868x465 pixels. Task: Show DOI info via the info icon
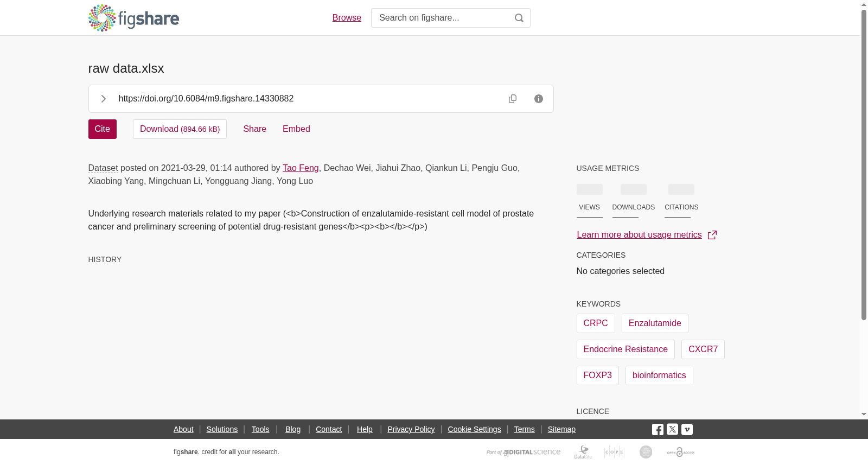point(539,99)
